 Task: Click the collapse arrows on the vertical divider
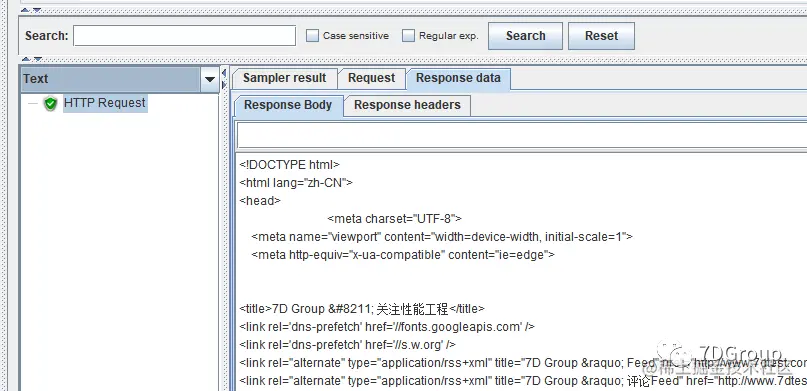[x=224, y=79]
